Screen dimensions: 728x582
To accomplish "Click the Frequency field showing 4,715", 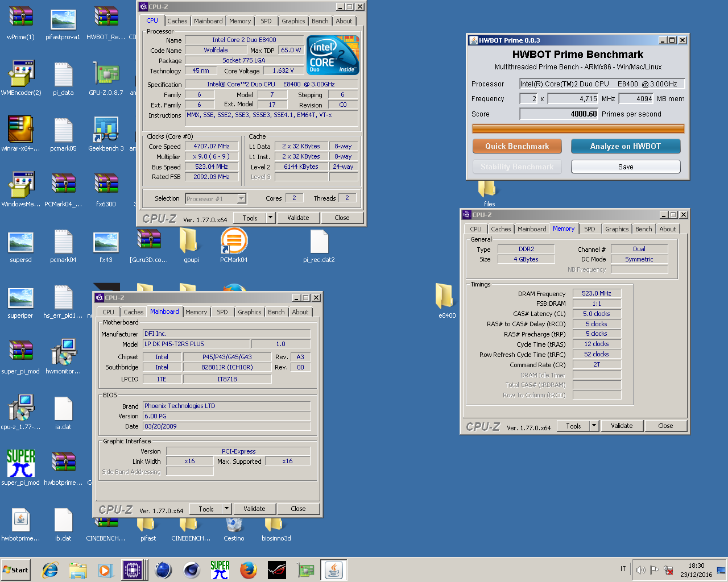I will pos(573,98).
